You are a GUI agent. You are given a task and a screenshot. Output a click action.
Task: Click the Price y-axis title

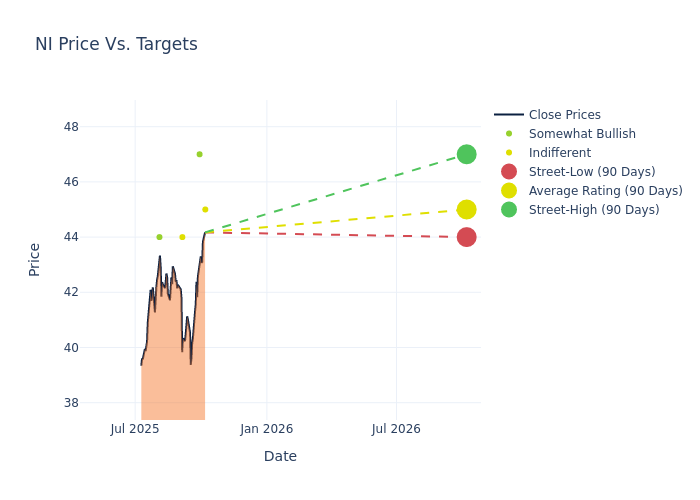pyautogui.click(x=35, y=259)
